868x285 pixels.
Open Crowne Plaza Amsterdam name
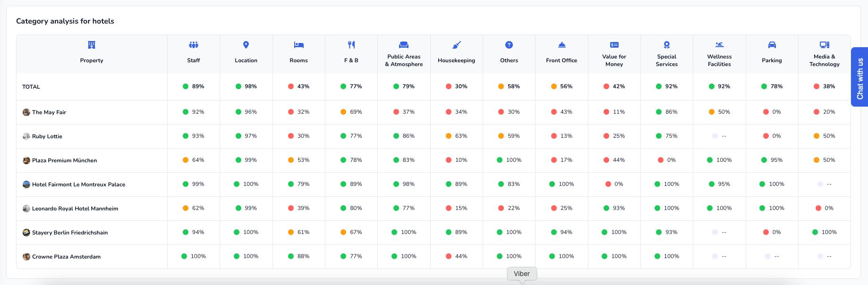coord(67,257)
